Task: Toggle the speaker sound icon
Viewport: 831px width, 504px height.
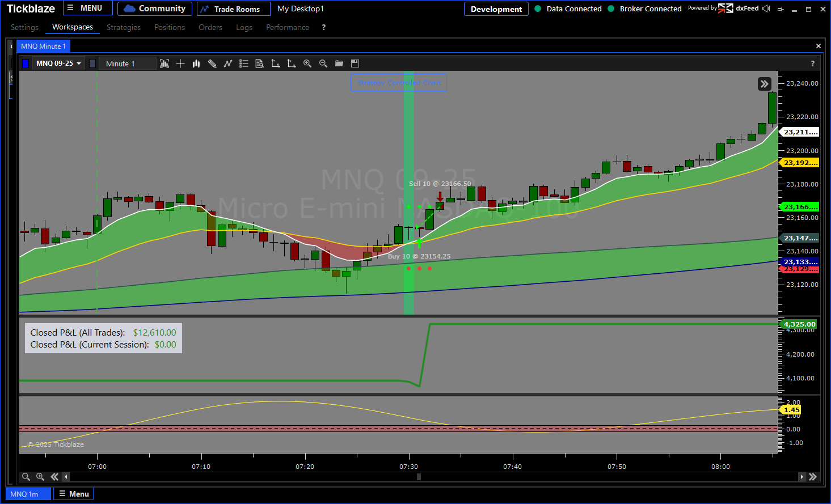Action: [x=766, y=9]
